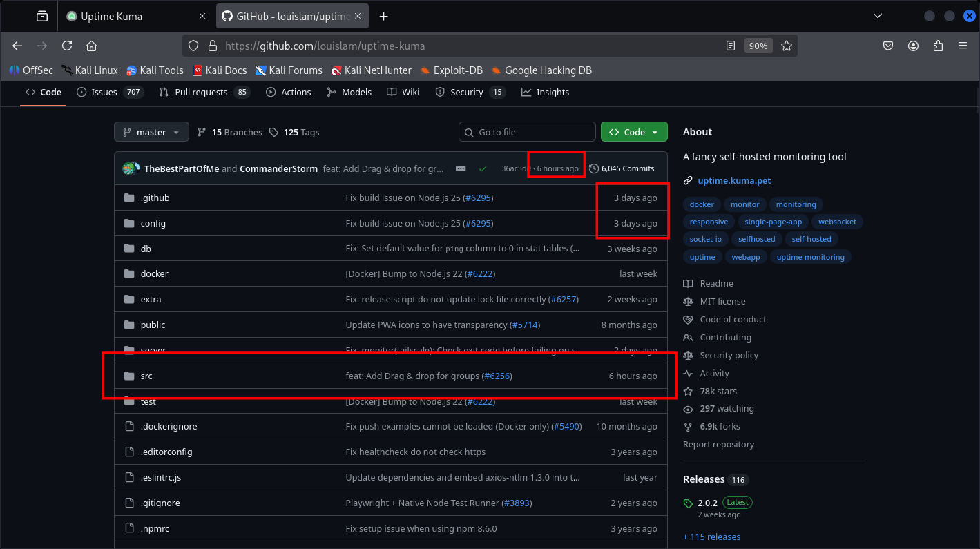Expand the master branch dropdown
Image resolution: width=980 pixels, height=549 pixels.
151,132
